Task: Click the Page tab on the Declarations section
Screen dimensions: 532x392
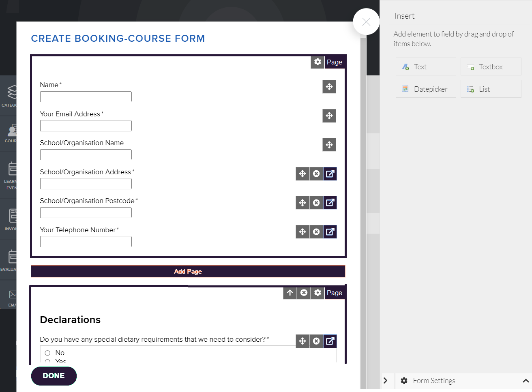Action: 335,293
